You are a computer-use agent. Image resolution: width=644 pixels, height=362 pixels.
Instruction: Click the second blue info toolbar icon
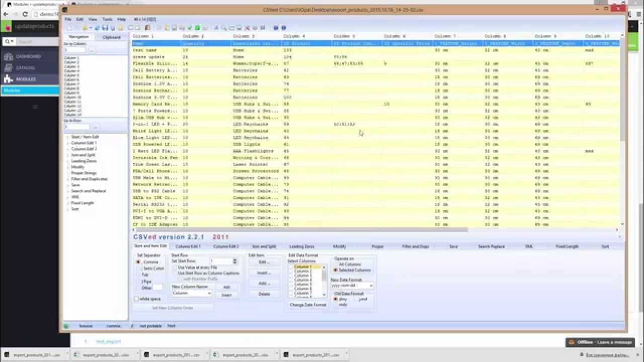tap(283, 28)
